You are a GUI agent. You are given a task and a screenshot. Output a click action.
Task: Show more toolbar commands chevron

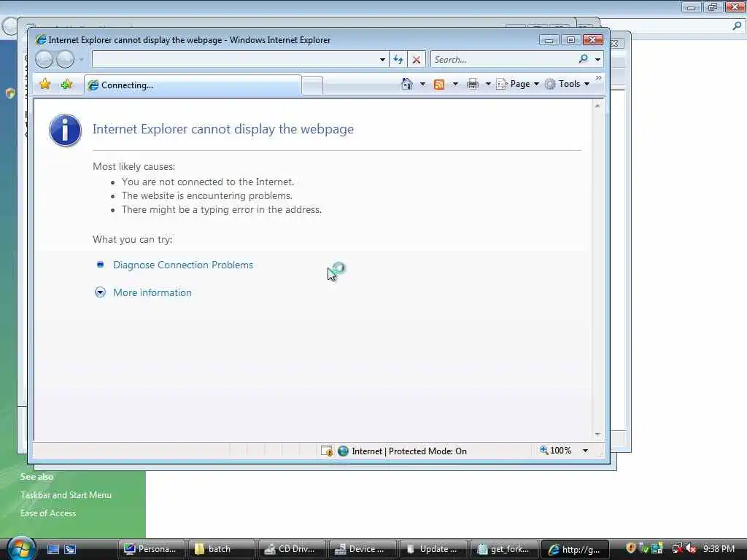(598, 77)
